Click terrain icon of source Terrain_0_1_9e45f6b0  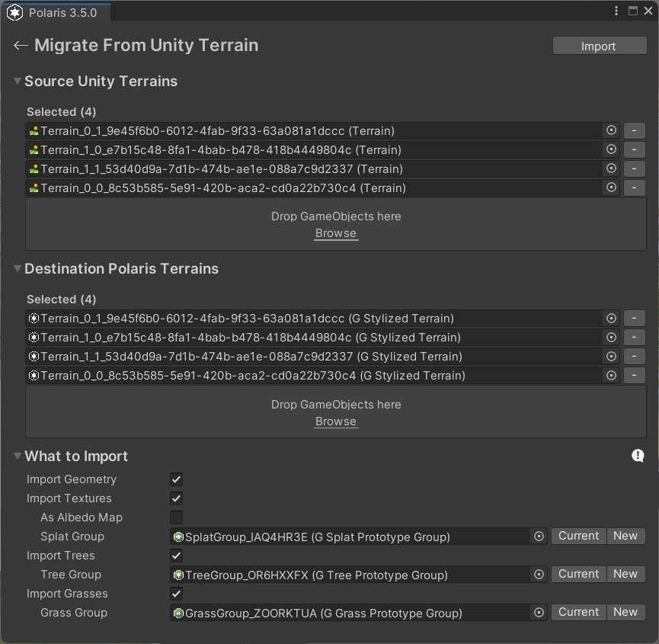[34, 131]
